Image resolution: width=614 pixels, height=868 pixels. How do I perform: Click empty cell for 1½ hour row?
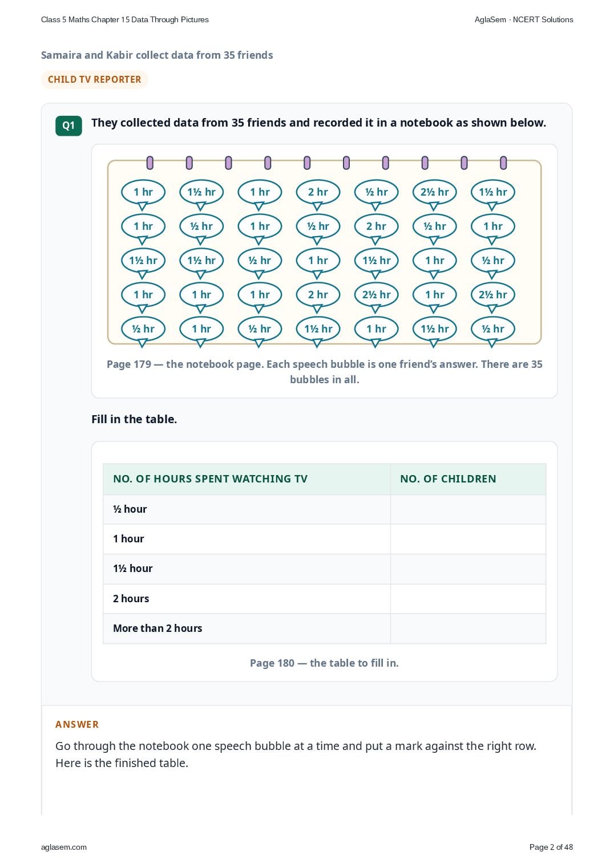(x=468, y=569)
